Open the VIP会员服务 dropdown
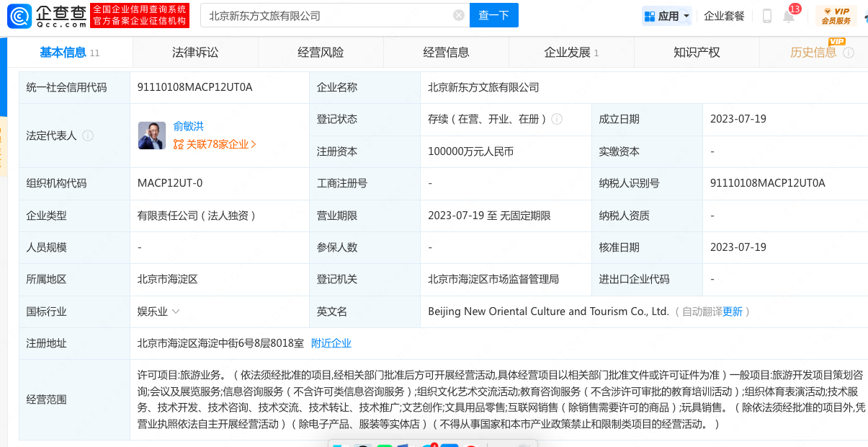 point(838,15)
